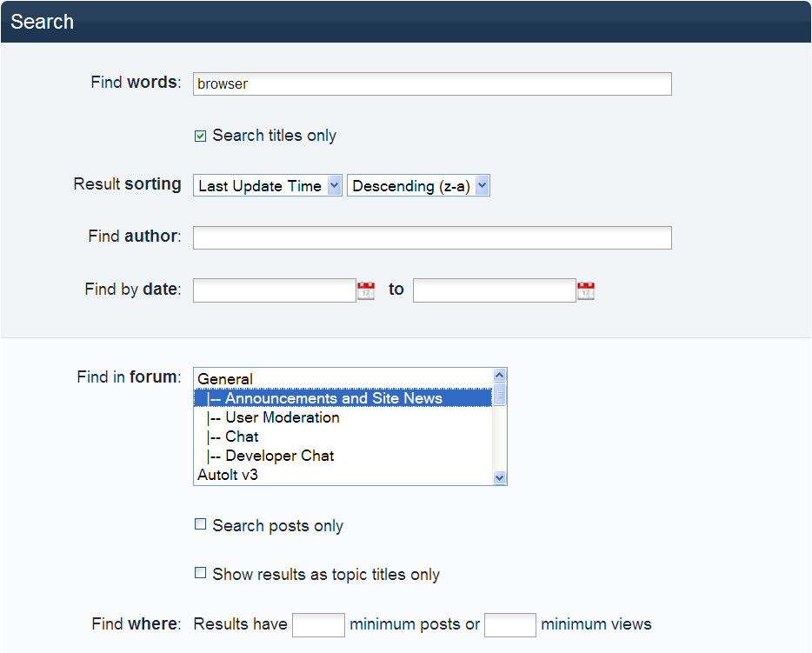This screenshot has width=812, height=653.
Task: Click the forum list scroll down arrow
Action: point(499,477)
